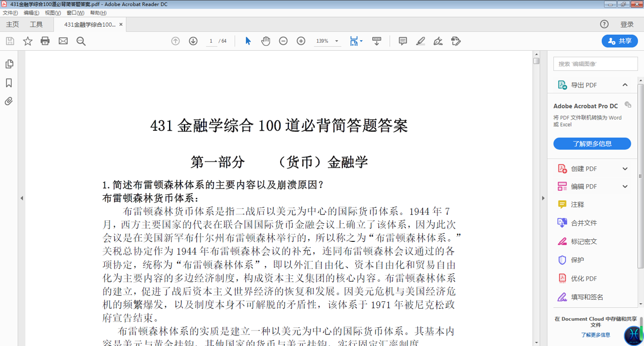Click the 搜索 tools search field
The height and width of the screenshot is (346, 644).
pyautogui.click(x=596, y=64)
